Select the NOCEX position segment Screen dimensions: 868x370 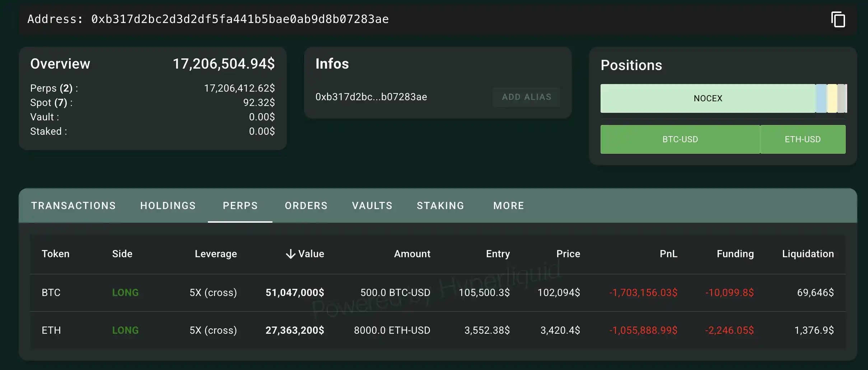(707, 98)
